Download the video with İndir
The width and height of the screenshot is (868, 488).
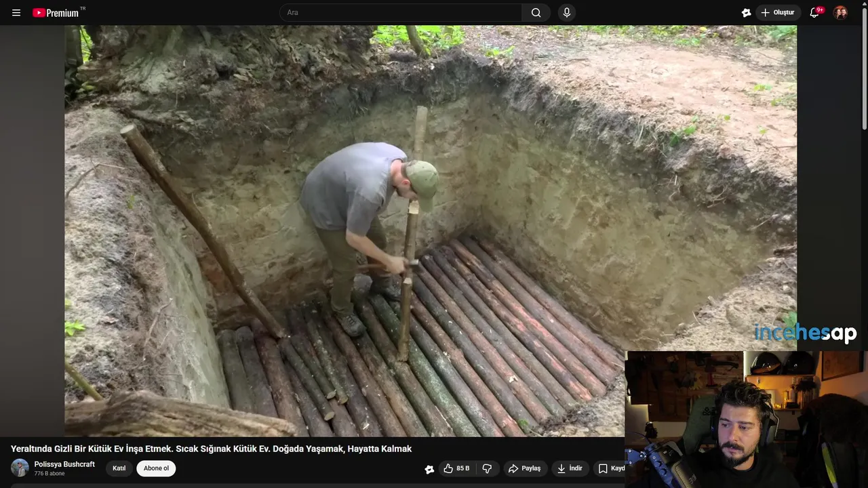pyautogui.click(x=570, y=468)
